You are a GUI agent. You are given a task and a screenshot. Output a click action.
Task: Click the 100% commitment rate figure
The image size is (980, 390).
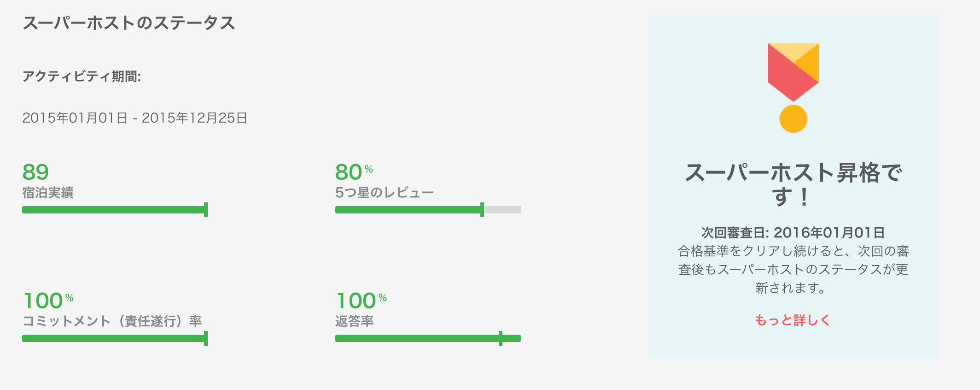click(x=48, y=301)
